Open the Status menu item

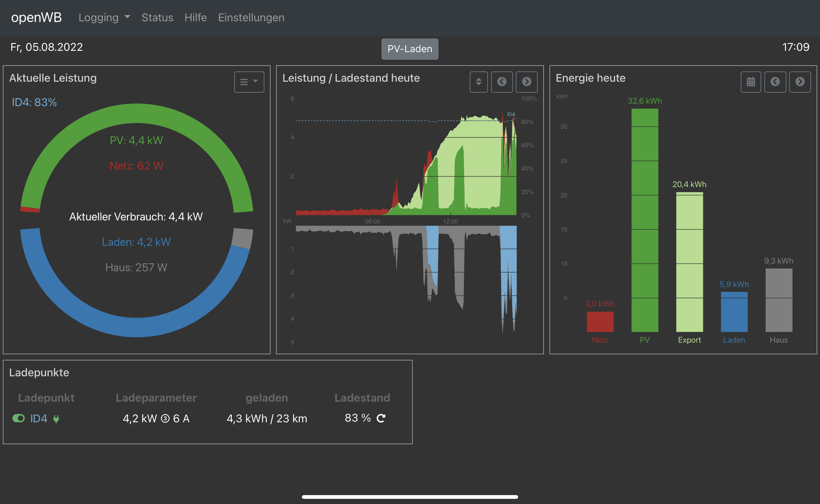pyautogui.click(x=157, y=18)
